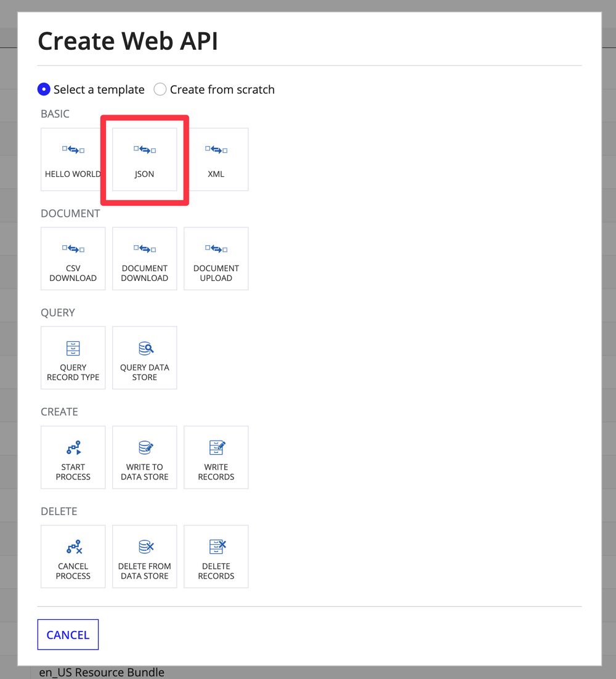Choose the WRITE TO DATA STORE template
Viewport: 616px width, 679px height.
144,457
